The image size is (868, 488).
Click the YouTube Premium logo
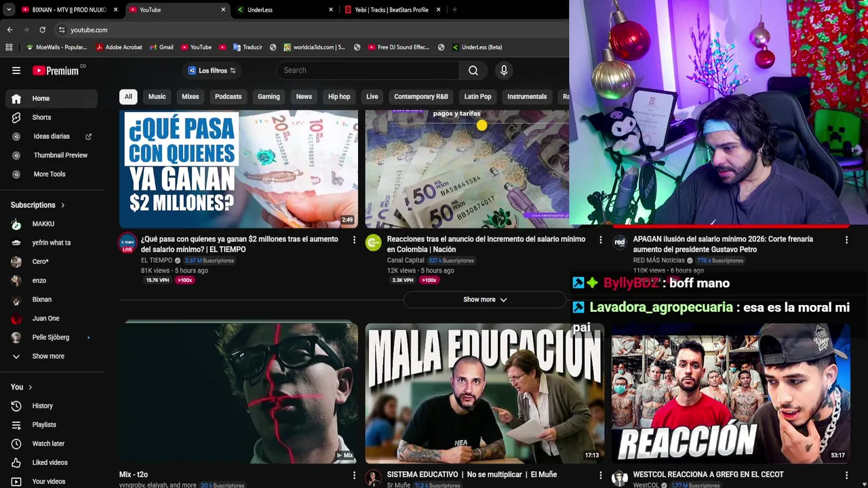click(x=56, y=70)
